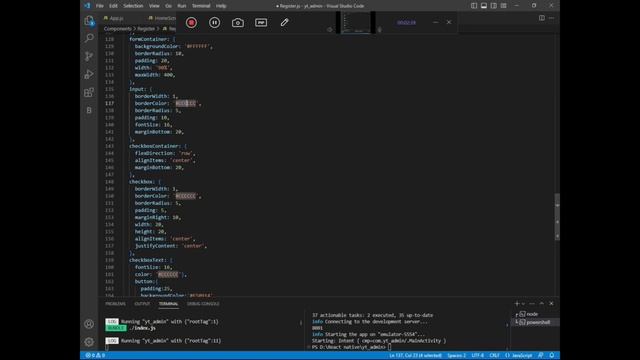Open the View menu
640x360 pixels.
154,6
